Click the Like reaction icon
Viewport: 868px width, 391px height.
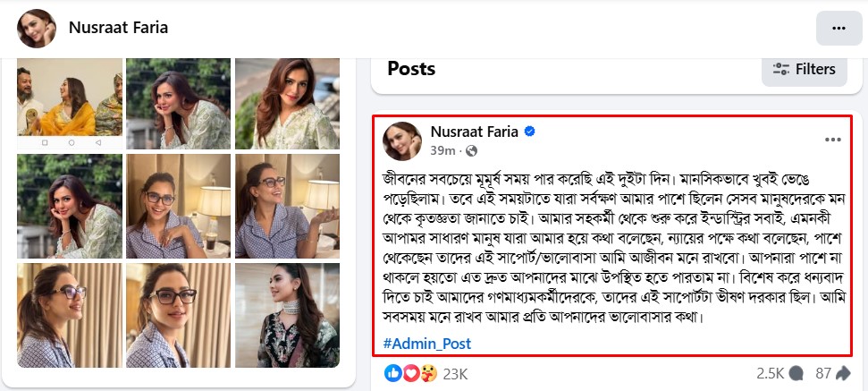point(392,372)
